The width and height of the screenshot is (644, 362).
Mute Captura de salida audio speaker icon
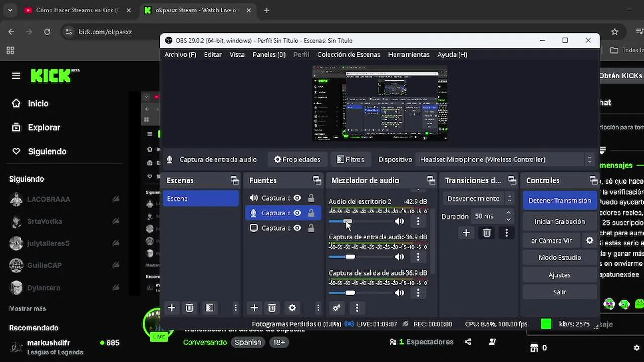(399, 293)
